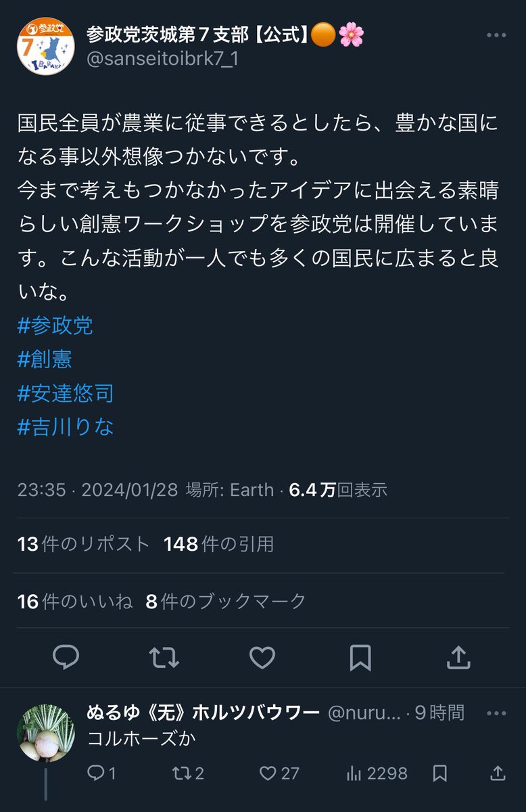The width and height of the screenshot is (526, 812).
Task: Share the main post
Action: coord(458,656)
